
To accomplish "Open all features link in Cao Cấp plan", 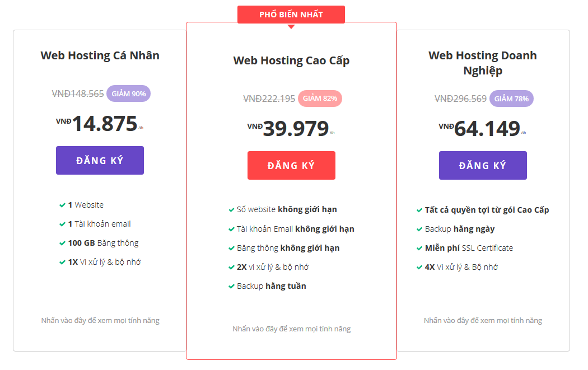I will pos(291,329).
